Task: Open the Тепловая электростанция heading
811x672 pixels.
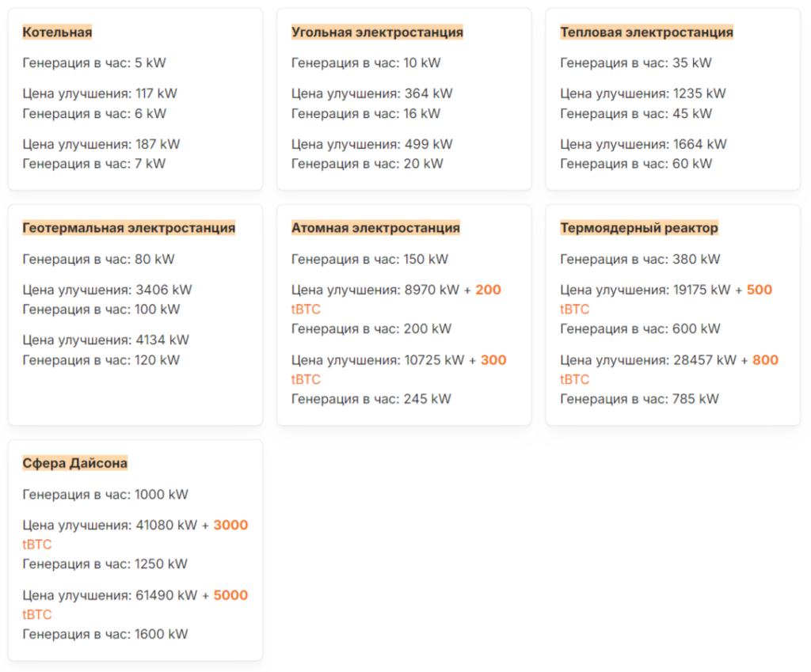Action: [x=646, y=32]
